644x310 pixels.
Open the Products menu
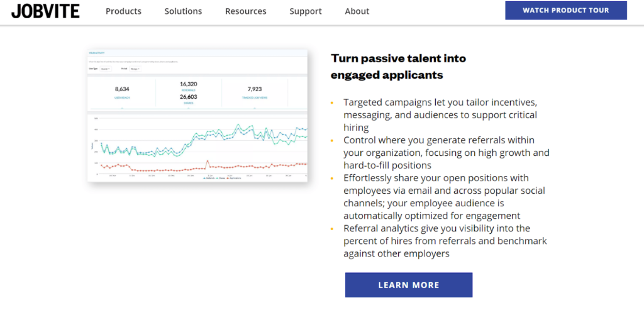click(x=123, y=11)
